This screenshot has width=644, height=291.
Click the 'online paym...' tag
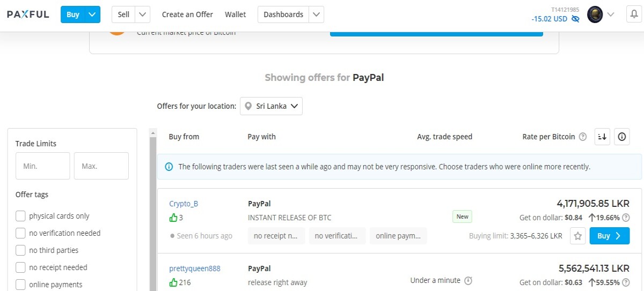point(398,236)
